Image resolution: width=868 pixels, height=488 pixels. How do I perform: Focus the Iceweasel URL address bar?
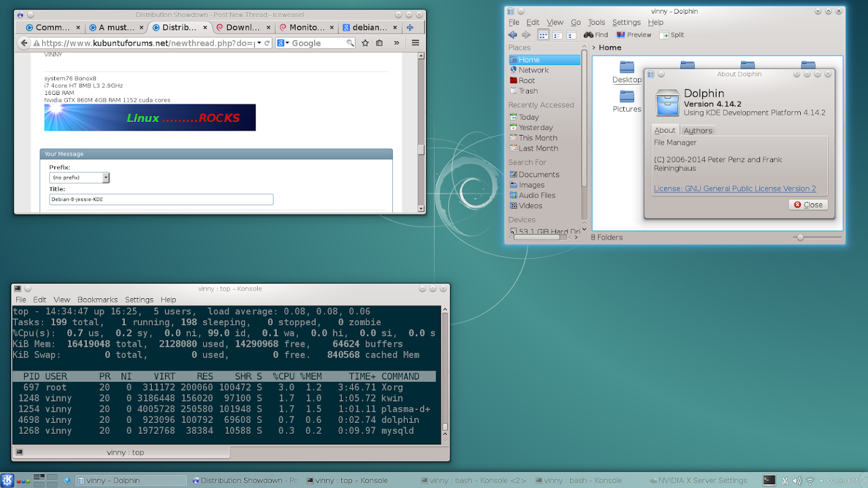click(147, 43)
